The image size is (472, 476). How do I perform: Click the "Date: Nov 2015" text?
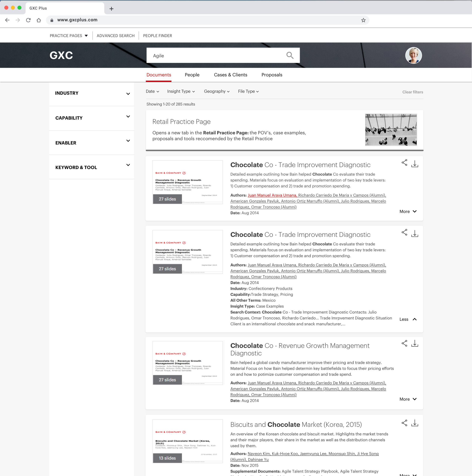pos(244,465)
